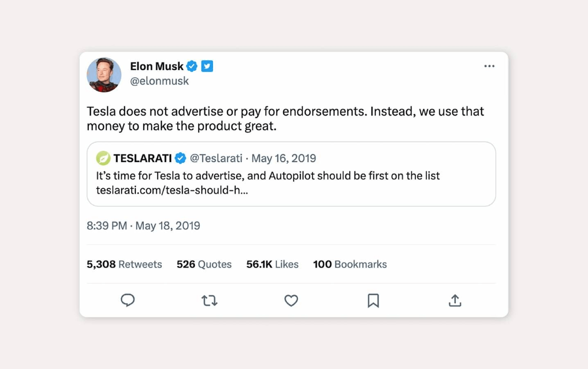Viewport: 588px width, 369px height.
Task: Toggle retweet status with the retweet arrows
Action: click(209, 301)
